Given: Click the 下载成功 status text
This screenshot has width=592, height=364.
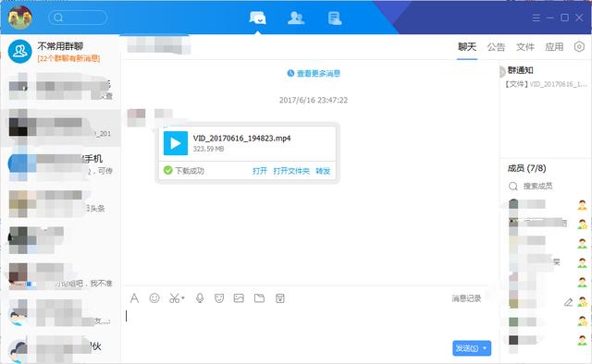Looking at the screenshot, I should pos(189,171).
